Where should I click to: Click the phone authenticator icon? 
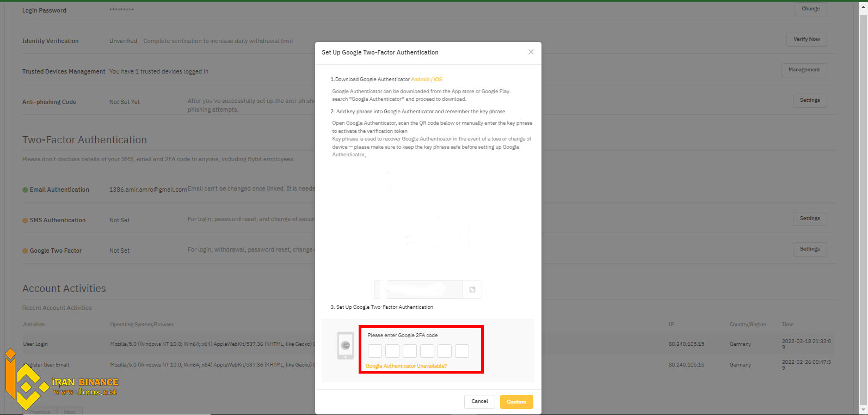click(x=346, y=346)
